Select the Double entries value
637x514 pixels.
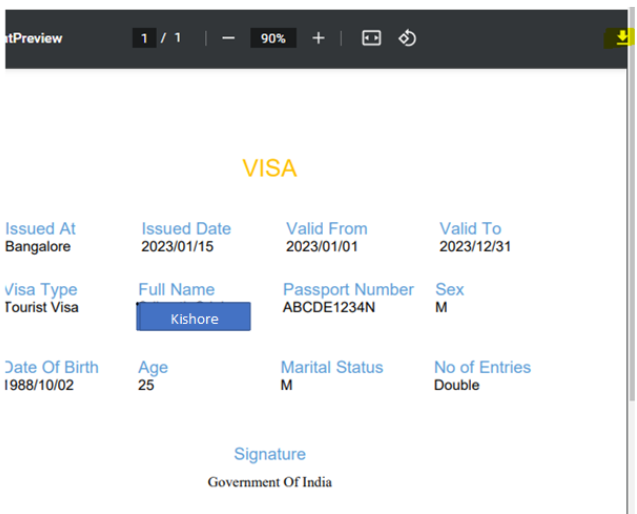pyautogui.click(x=456, y=385)
